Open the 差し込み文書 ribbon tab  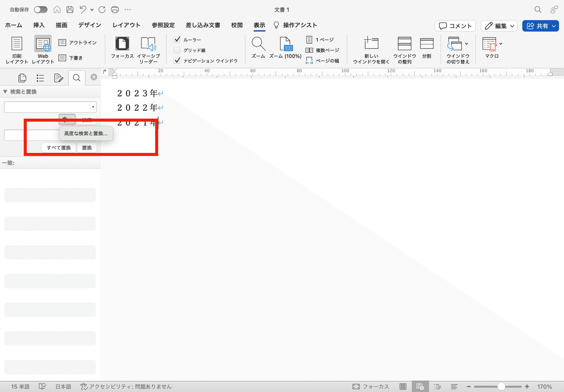(203, 25)
